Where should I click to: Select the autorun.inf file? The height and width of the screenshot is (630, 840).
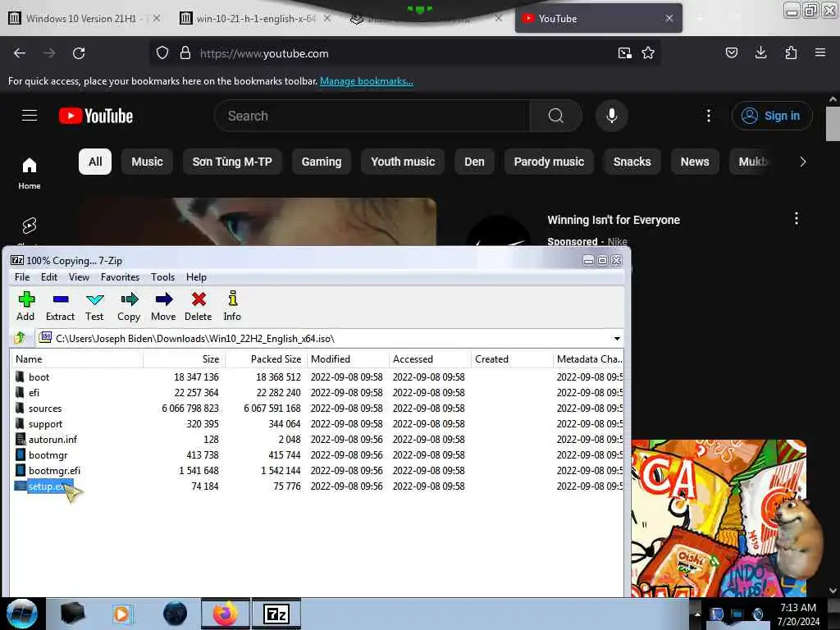[317, 440]
